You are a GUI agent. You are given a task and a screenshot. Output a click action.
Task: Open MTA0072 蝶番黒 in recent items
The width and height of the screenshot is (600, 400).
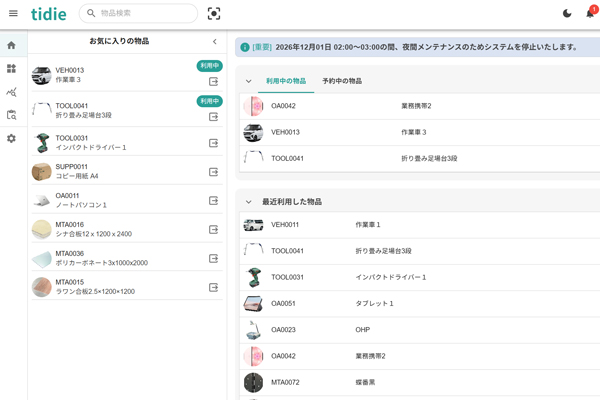(420, 382)
